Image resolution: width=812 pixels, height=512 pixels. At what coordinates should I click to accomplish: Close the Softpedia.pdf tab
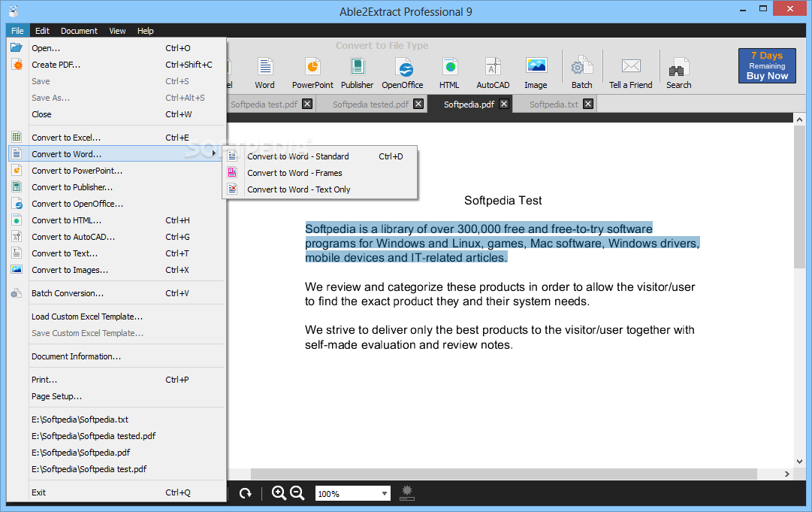[504, 105]
